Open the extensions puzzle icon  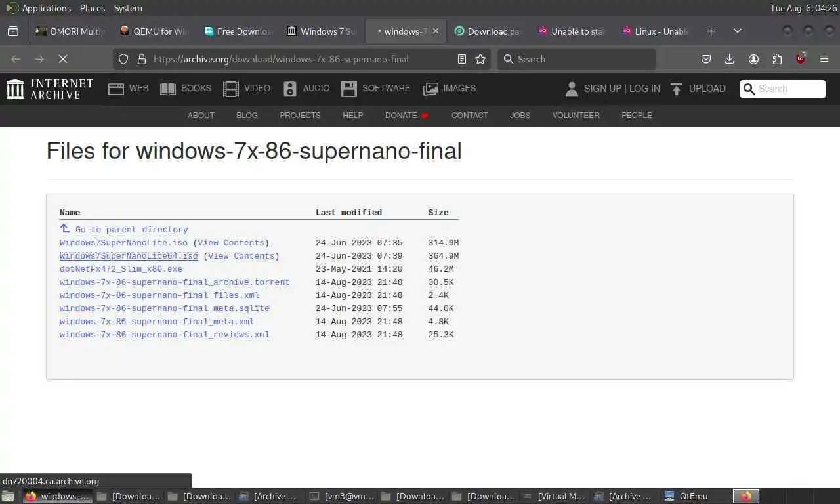click(x=777, y=59)
